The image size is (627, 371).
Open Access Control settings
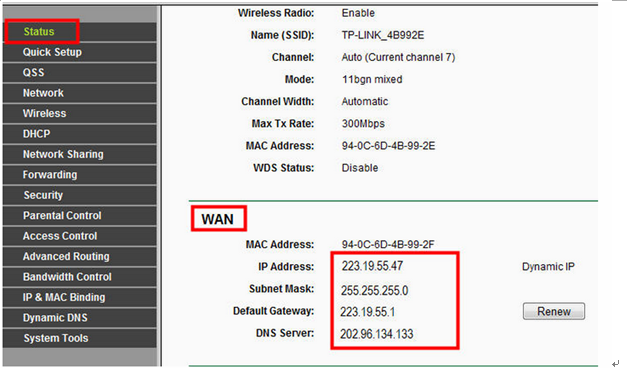pyautogui.click(x=60, y=236)
